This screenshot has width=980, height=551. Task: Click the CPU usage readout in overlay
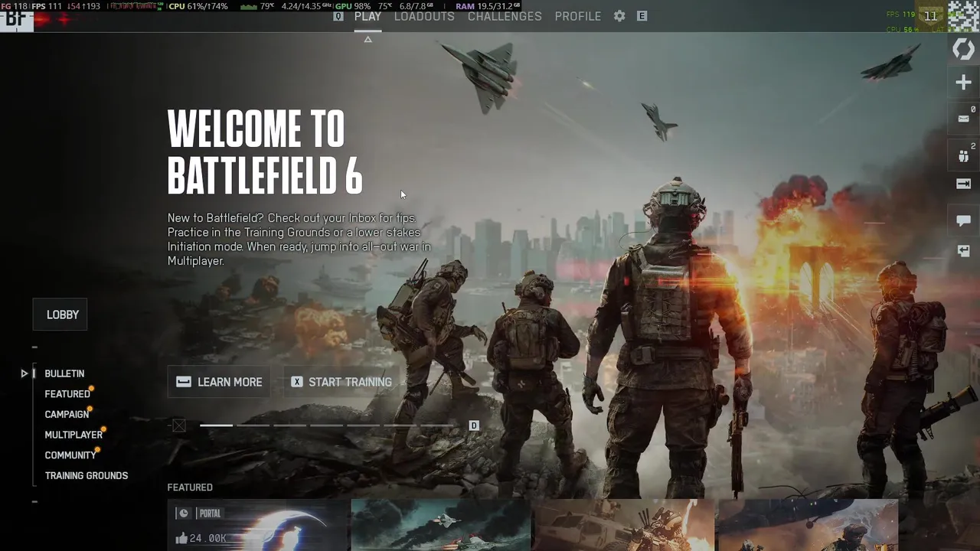(x=198, y=6)
